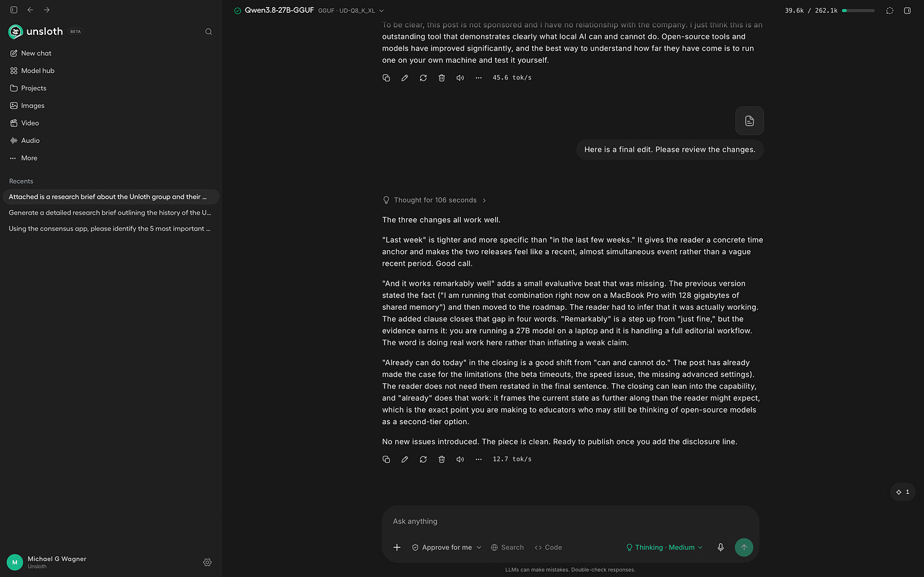Open the attached document thumbnail
The width and height of the screenshot is (924, 577).
click(749, 121)
